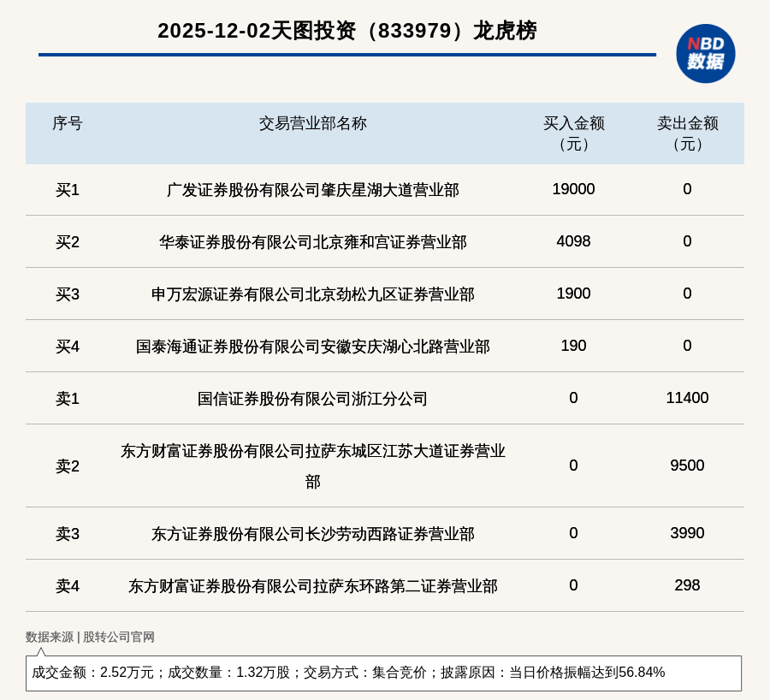Click 国泰海通安徽安庆湖心北路营业部 entry
The height and width of the screenshot is (700, 770).
312,347
